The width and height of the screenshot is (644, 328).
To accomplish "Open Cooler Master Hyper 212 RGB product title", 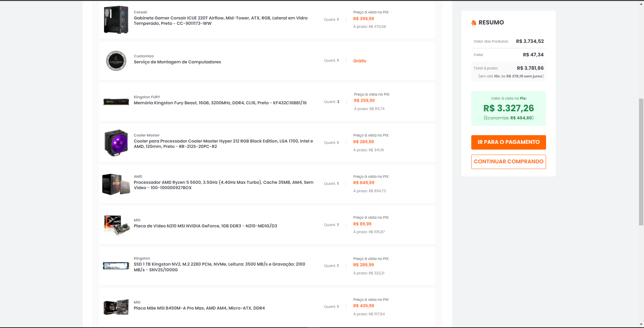I will [x=223, y=144].
